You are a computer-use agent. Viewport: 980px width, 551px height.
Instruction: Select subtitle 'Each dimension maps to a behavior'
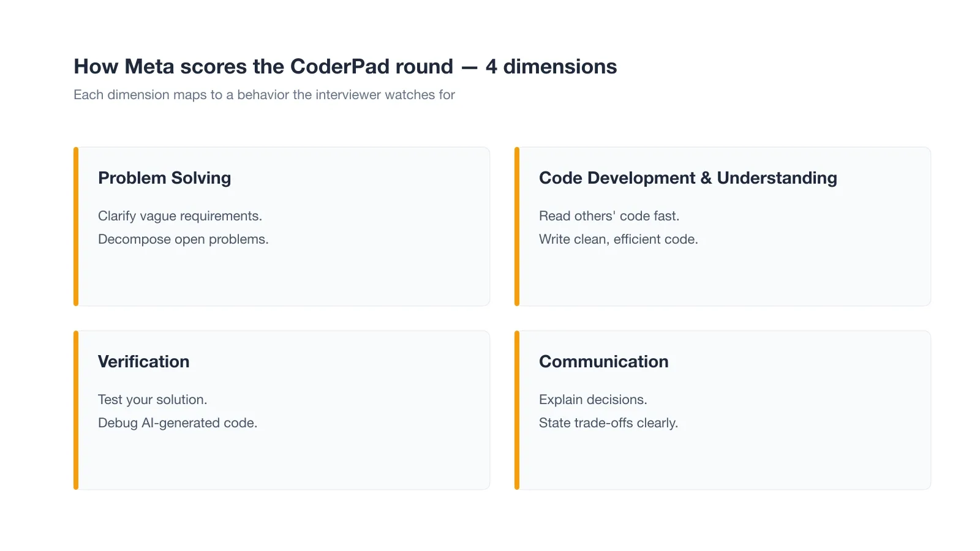tap(181, 95)
